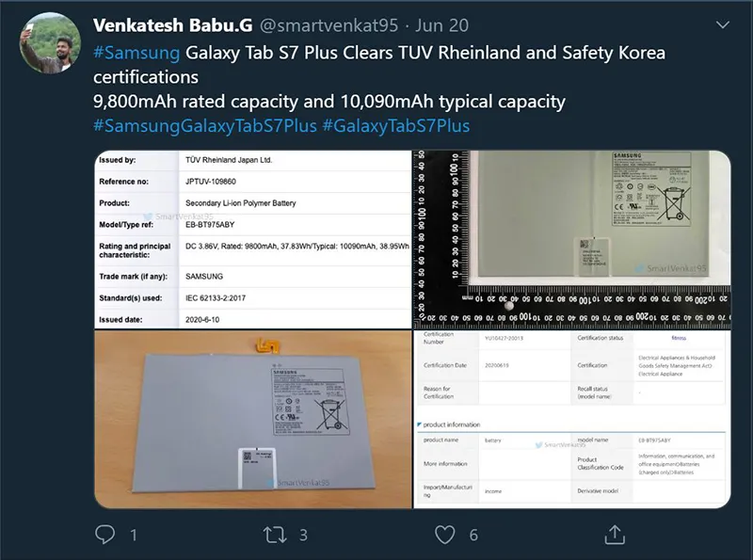Open the #Samsung hashtag

[136, 53]
